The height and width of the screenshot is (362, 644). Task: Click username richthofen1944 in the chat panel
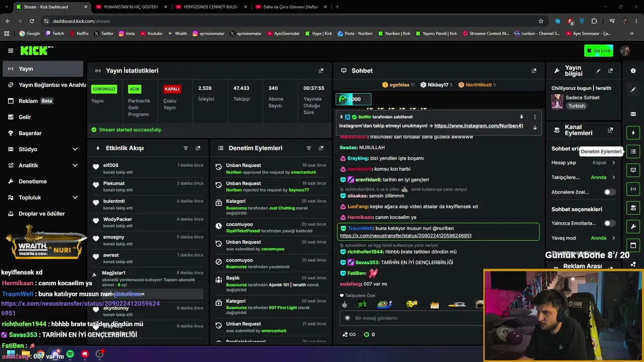pyautogui.click(x=366, y=251)
